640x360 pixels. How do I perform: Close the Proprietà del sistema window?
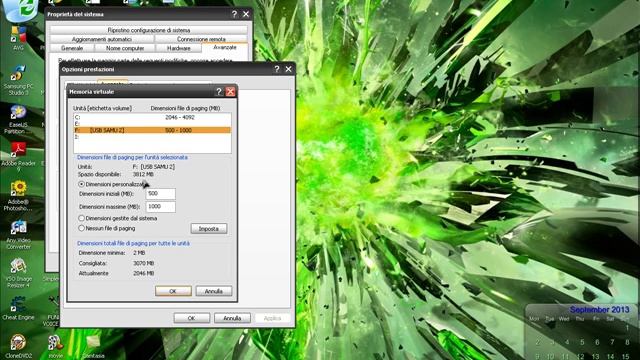tap(246, 14)
